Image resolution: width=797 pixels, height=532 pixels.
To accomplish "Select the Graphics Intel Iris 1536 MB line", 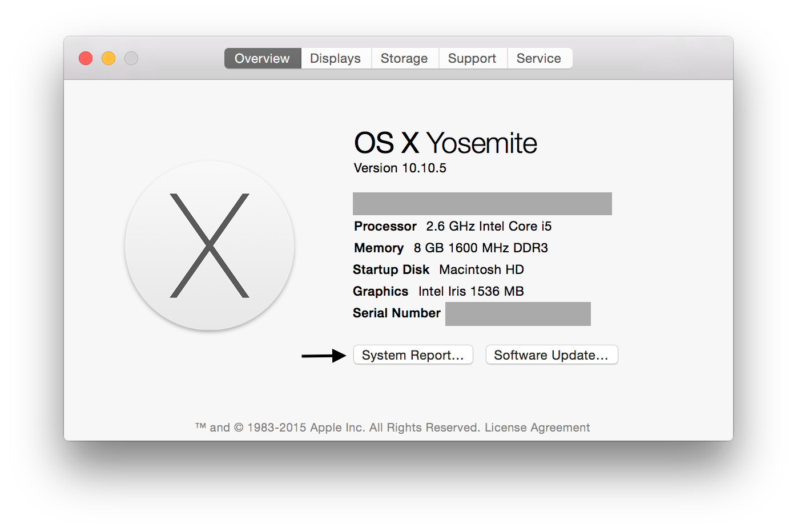I will tap(438, 291).
